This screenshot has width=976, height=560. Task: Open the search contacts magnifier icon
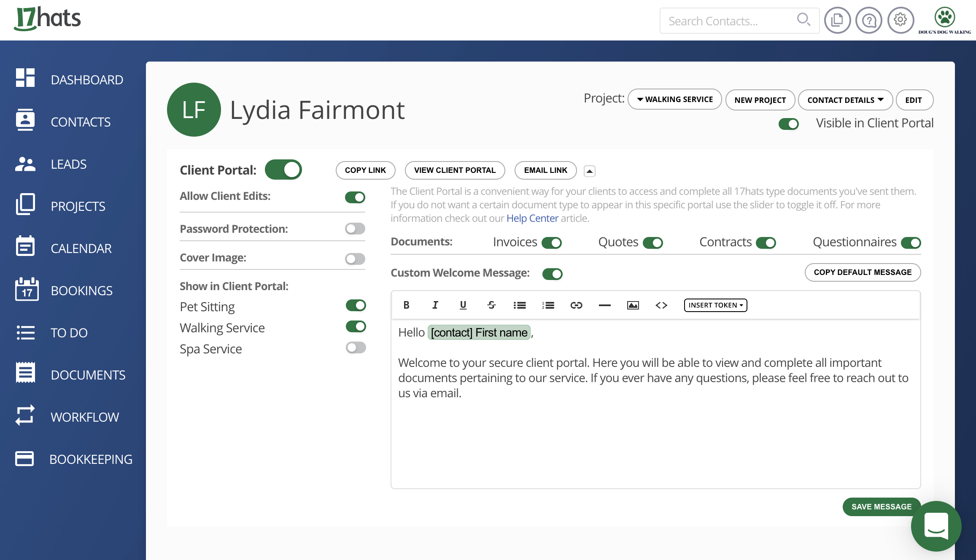pos(804,19)
